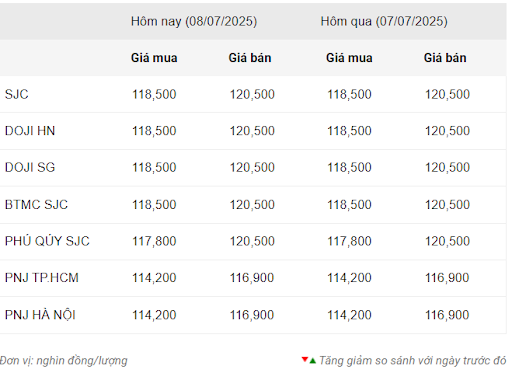This screenshot has height=373, width=512.
Task: Choose the BTMC SJC row label
Action: click(36, 204)
